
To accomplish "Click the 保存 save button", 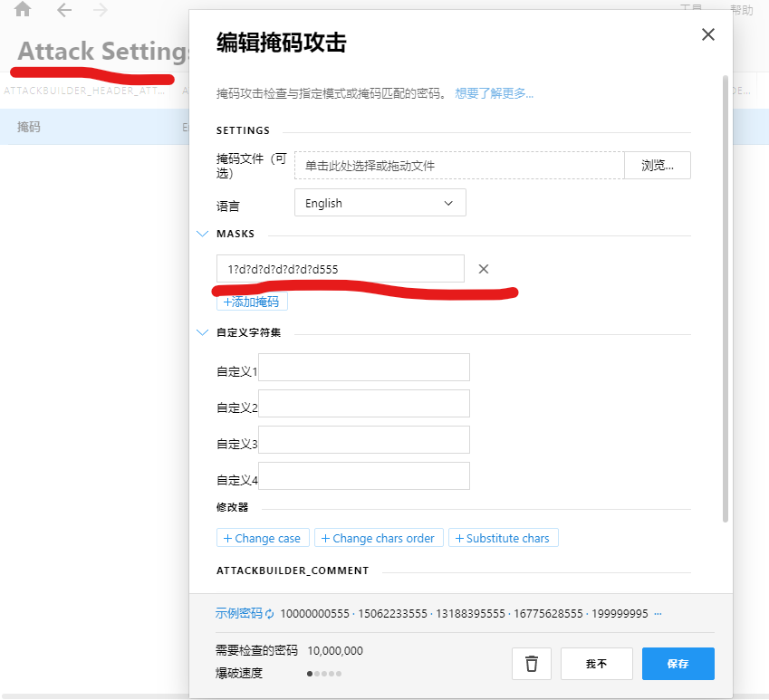I will point(678,664).
